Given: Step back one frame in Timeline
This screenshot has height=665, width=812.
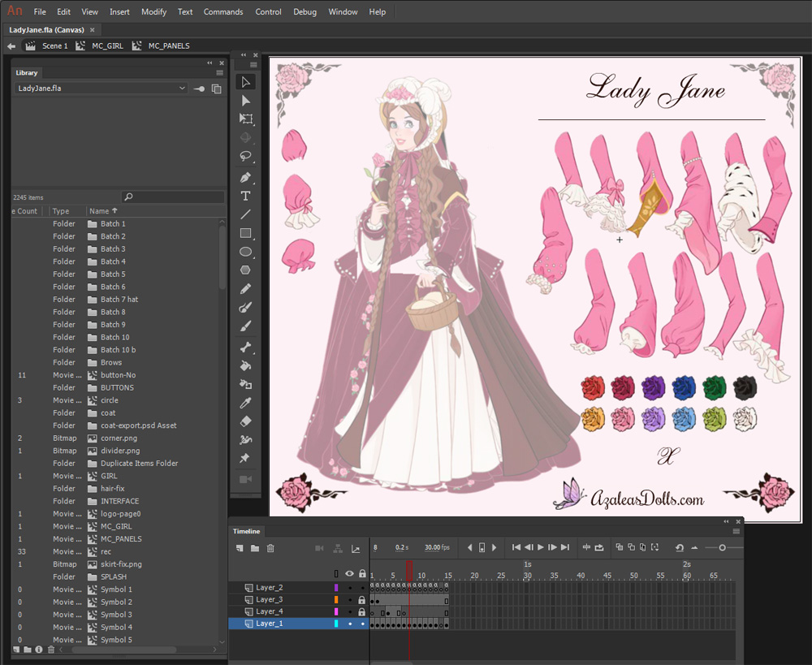Looking at the screenshot, I should (x=529, y=547).
